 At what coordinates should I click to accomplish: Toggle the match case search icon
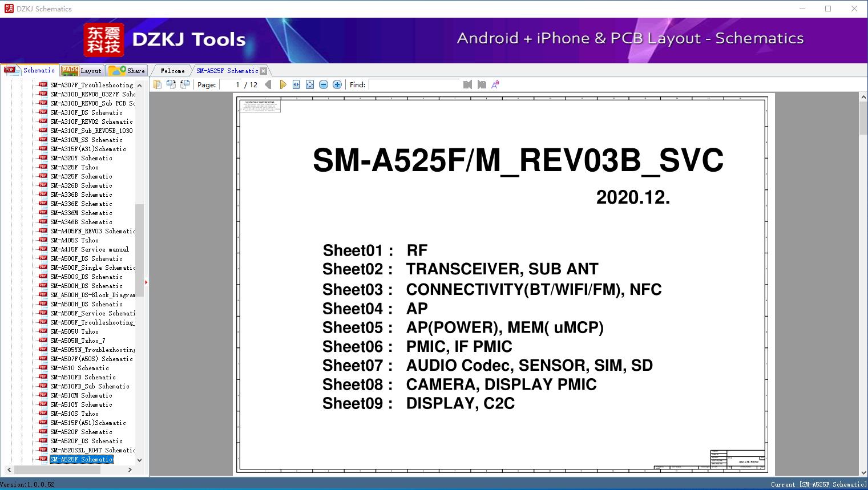point(495,84)
